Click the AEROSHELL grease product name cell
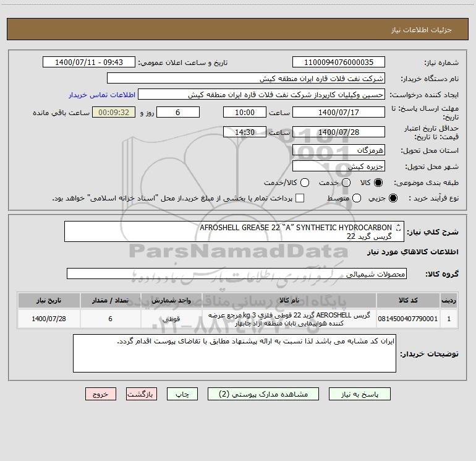 [289, 319]
